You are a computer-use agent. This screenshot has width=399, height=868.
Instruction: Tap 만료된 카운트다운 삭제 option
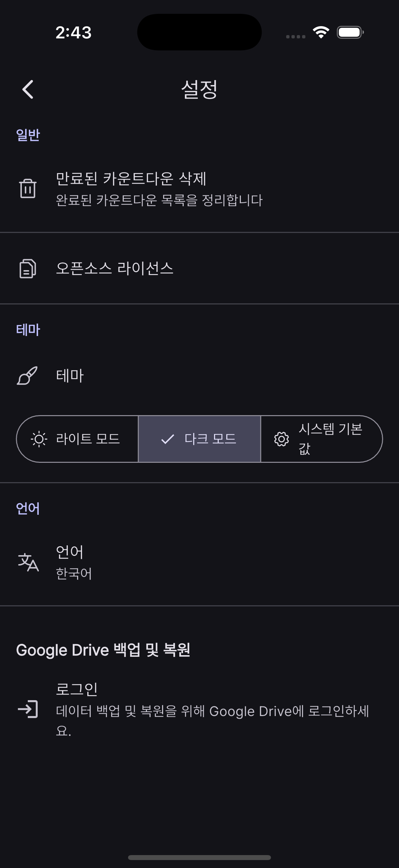(131, 178)
